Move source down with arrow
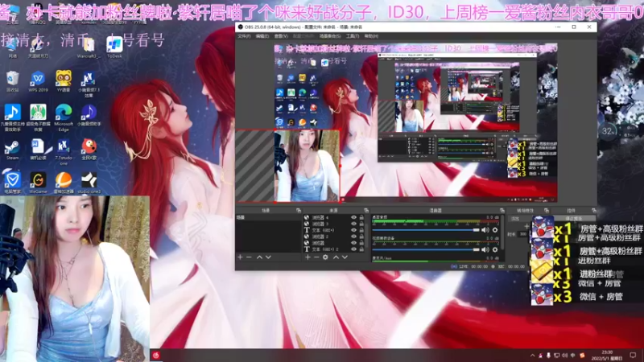The width and height of the screenshot is (644, 362). pyautogui.click(x=345, y=257)
